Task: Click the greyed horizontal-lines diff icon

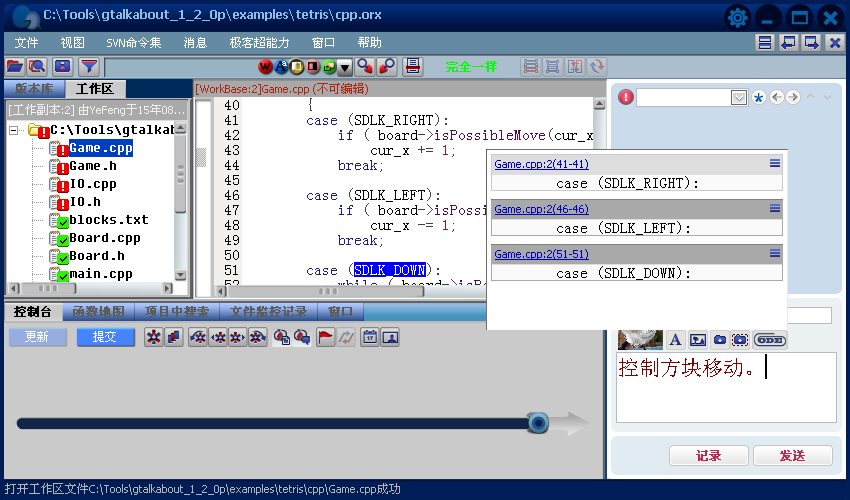Action: 531,67
